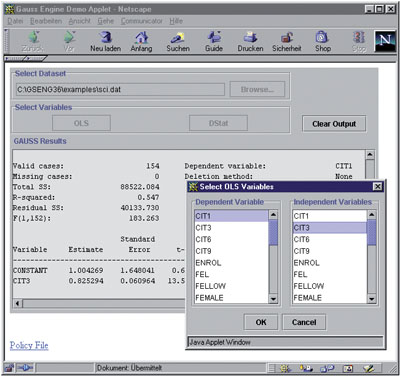Click the Clear Output button

(334, 124)
